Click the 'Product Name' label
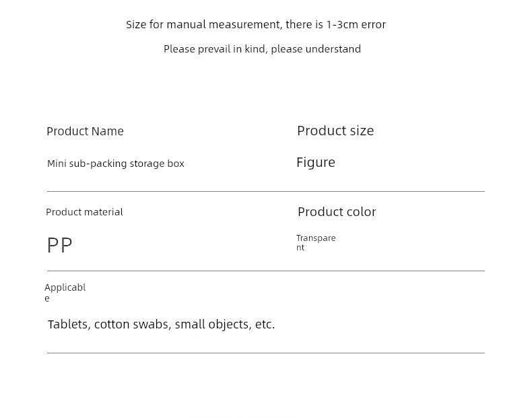This screenshot has width=532, height=418. pyautogui.click(x=85, y=131)
